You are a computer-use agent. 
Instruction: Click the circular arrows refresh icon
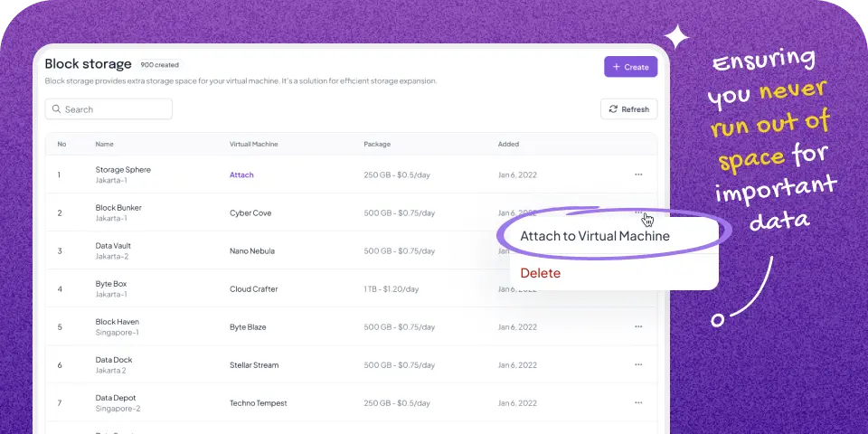(x=613, y=109)
